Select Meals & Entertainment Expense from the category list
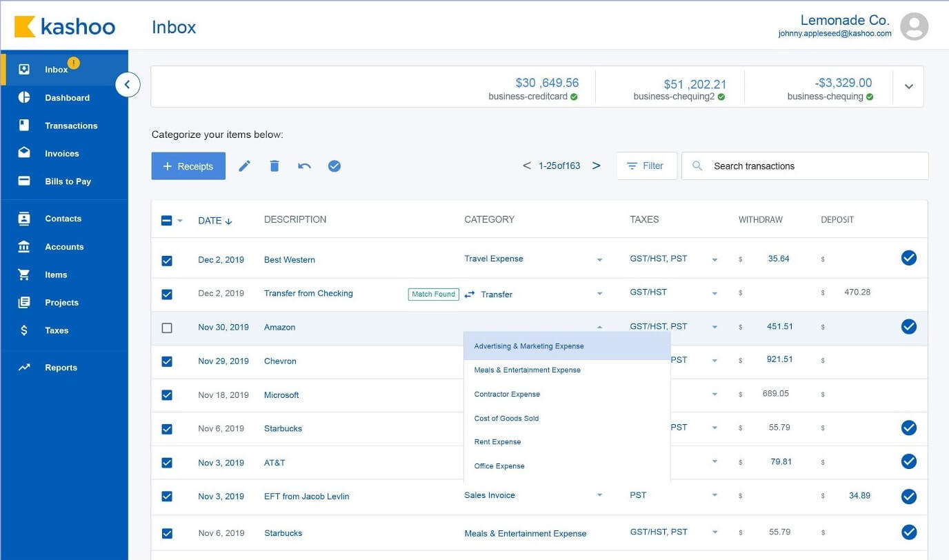 [x=527, y=370]
